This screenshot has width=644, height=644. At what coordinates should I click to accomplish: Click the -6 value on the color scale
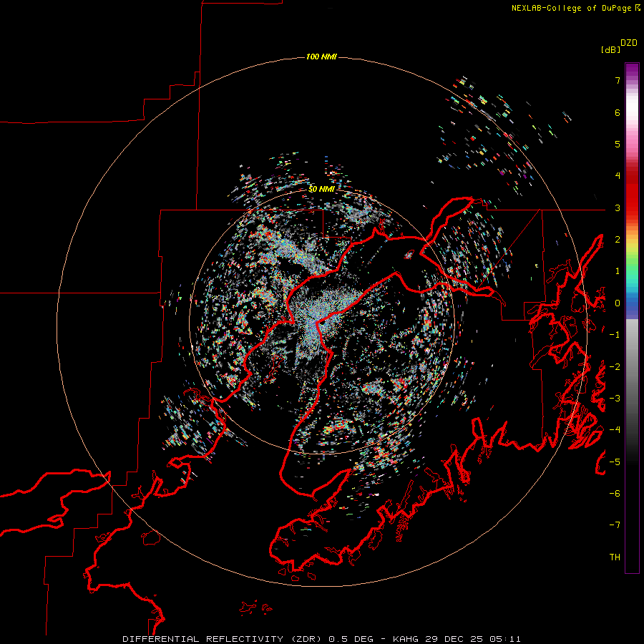(x=615, y=494)
